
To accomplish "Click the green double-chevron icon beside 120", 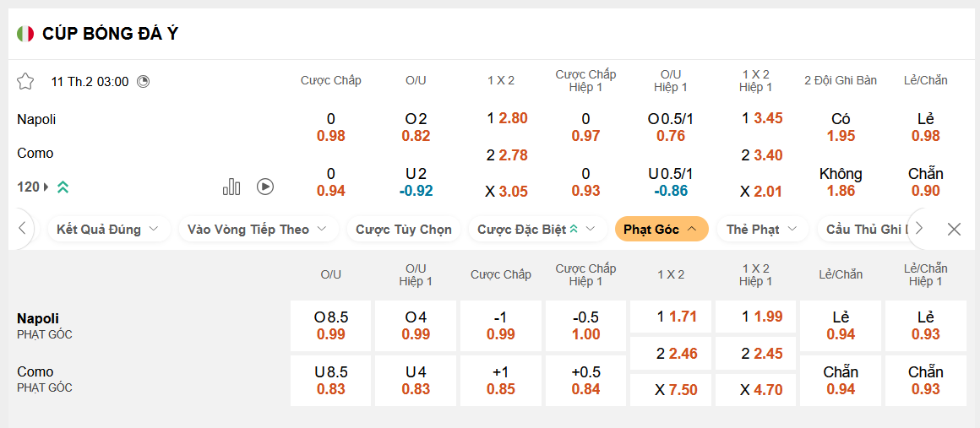I will (63, 187).
